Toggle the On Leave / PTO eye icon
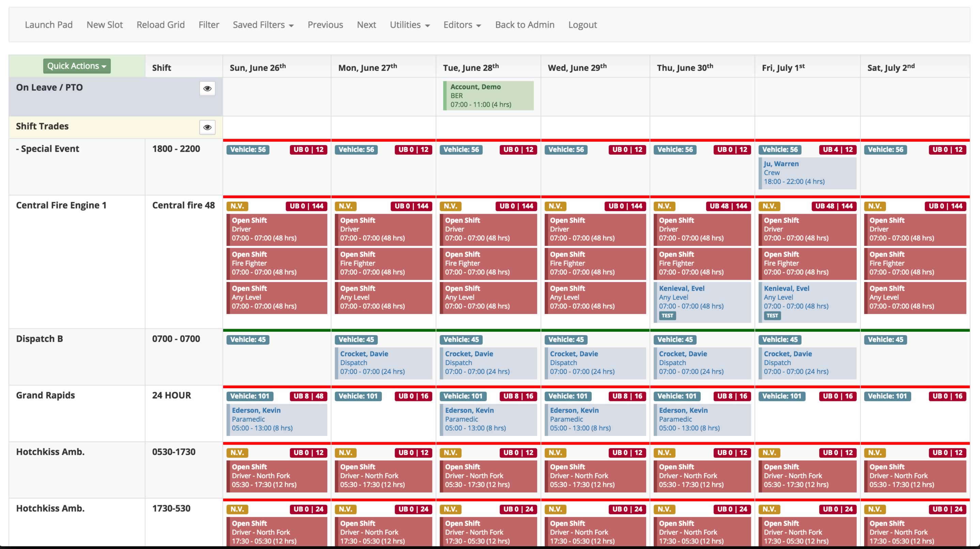980x549 pixels. pyautogui.click(x=207, y=88)
